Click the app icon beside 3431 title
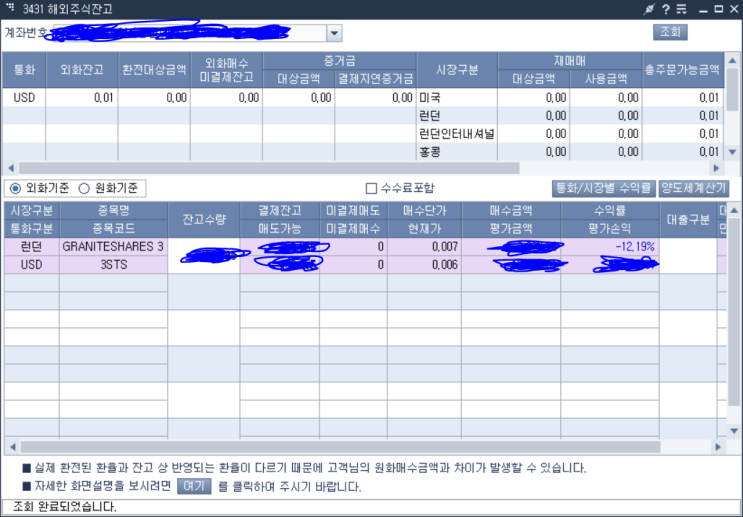This screenshot has height=517, width=743. [10, 8]
